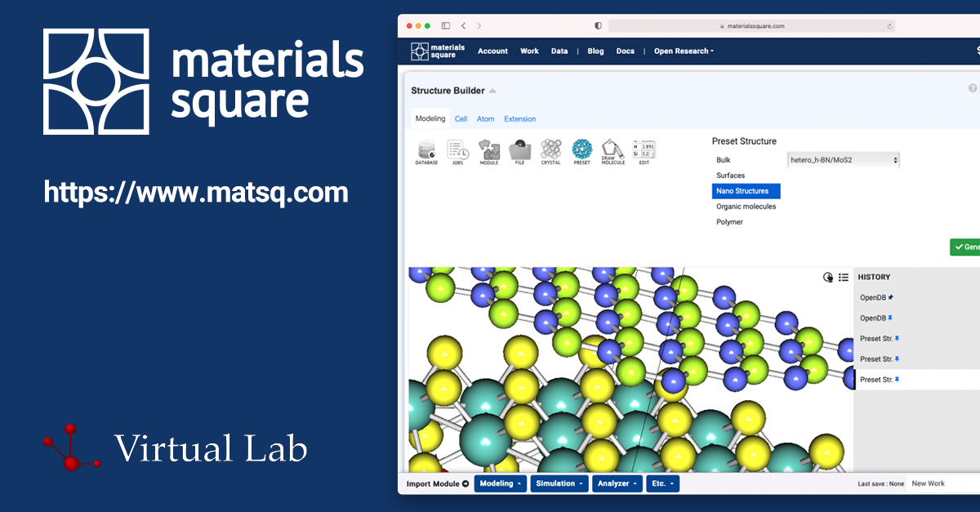Click the Import Module button

(435, 483)
